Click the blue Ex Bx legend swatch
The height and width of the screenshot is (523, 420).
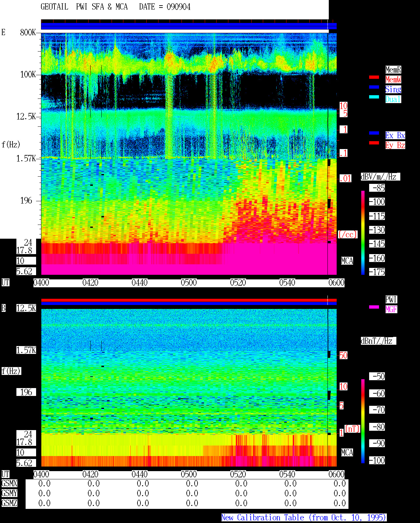[x=374, y=133]
